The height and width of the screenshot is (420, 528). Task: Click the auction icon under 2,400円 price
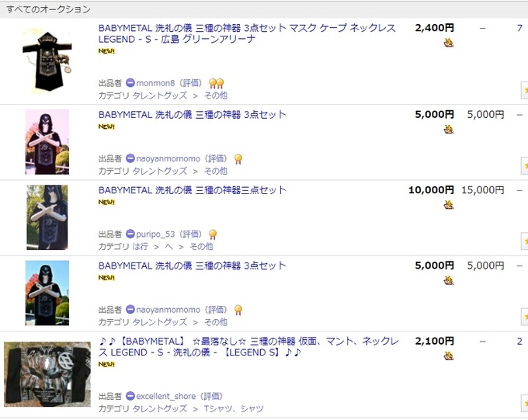tap(449, 43)
